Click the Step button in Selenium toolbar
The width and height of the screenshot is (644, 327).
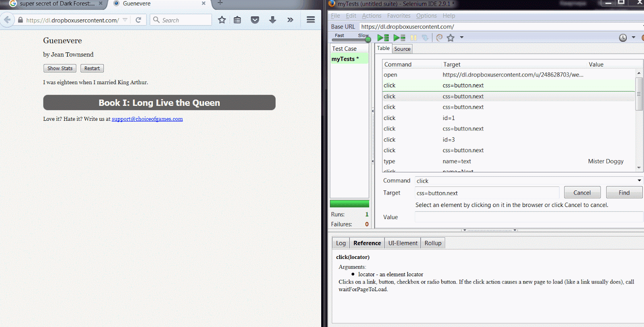[x=425, y=37]
